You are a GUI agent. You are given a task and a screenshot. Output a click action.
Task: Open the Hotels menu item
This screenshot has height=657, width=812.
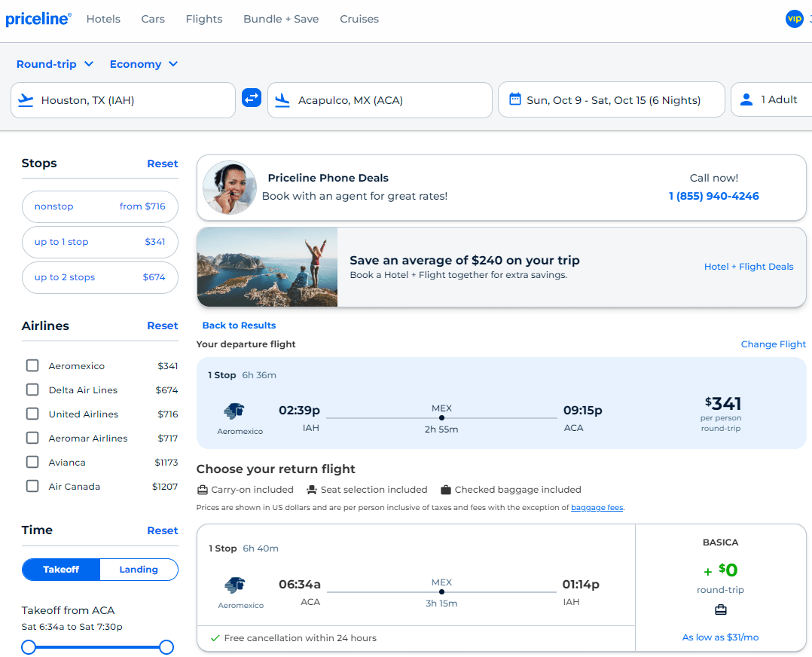tap(103, 19)
